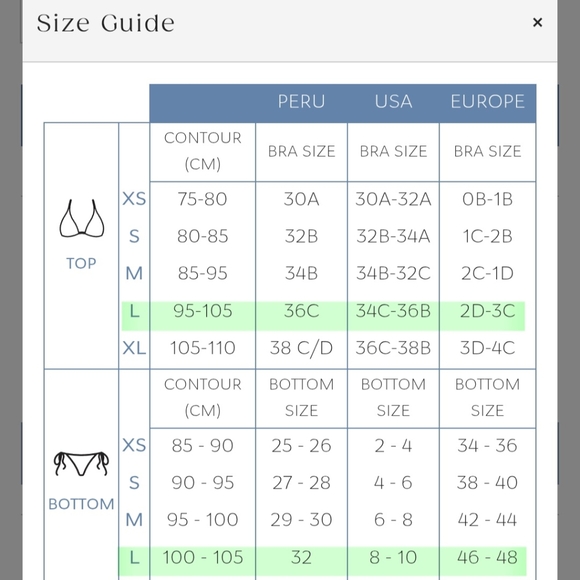The height and width of the screenshot is (580, 580).
Task: Click the bikini bottom icon
Action: point(81,463)
